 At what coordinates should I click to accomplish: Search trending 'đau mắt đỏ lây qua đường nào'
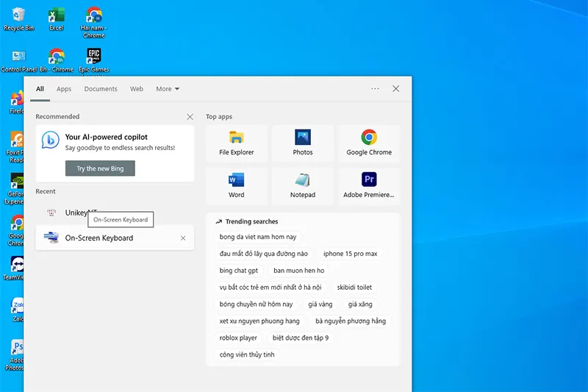tap(264, 254)
